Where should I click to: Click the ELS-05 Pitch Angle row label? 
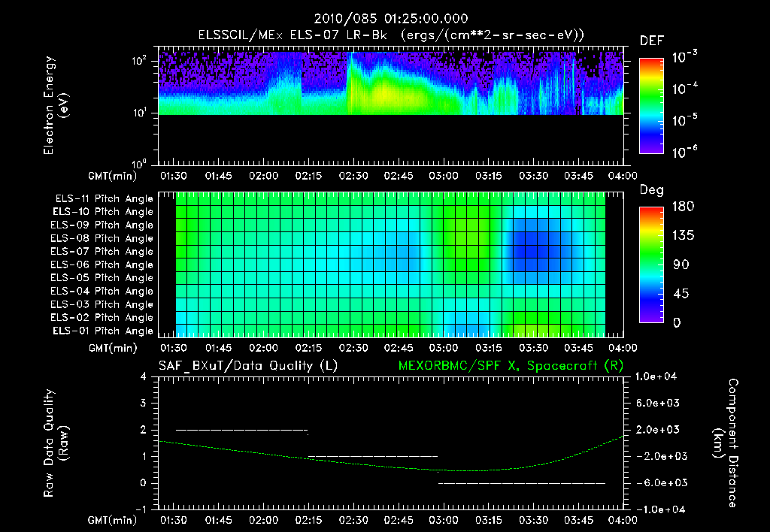pos(102,278)
